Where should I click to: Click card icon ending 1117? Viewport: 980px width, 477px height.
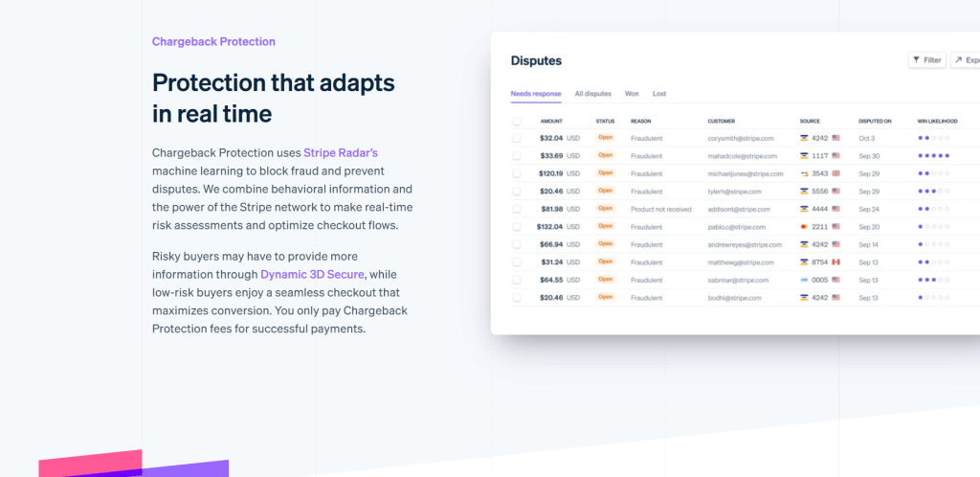804,156
